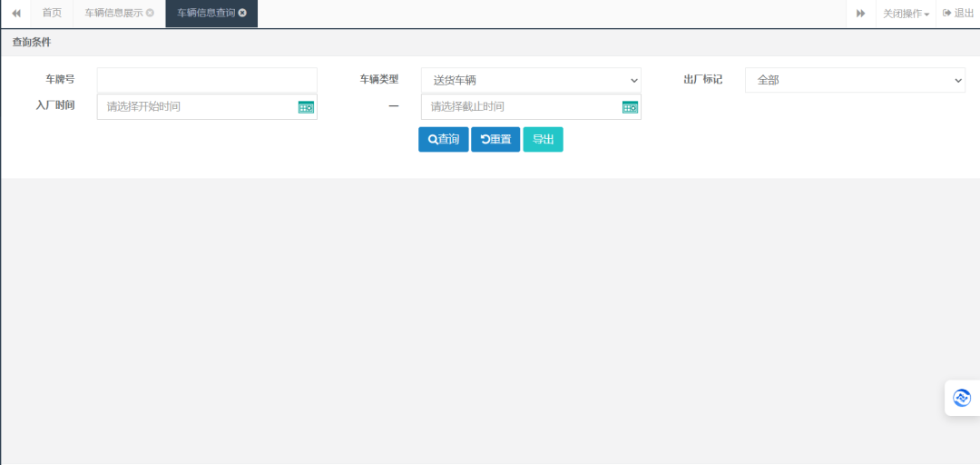Click the 出厂标记 label
Screen dimensions: 980x465
coord(703,80)
